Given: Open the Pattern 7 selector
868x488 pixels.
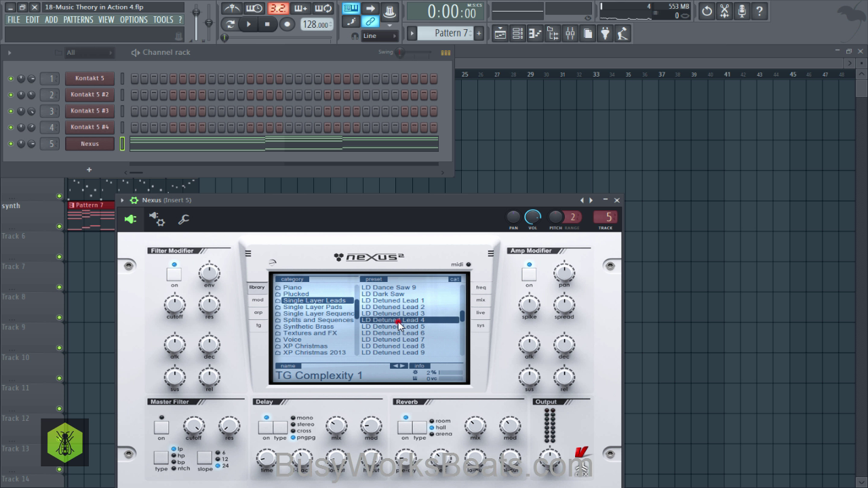Looking at the screenshot, I should pos(446,33).
